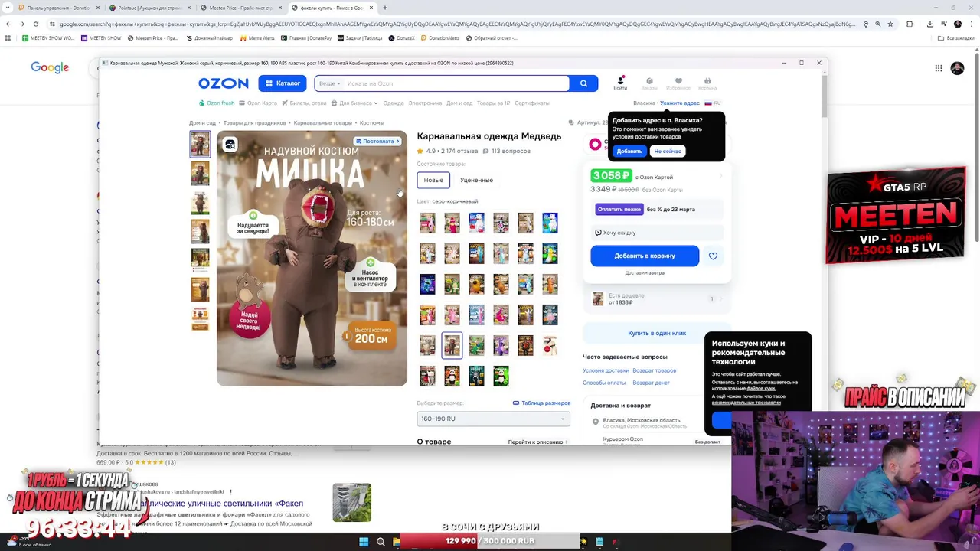Image resolution: width=980 pixels, height=551 pixels.
Task: Open the Возврат денег link
Action: (x=651, y=383)
